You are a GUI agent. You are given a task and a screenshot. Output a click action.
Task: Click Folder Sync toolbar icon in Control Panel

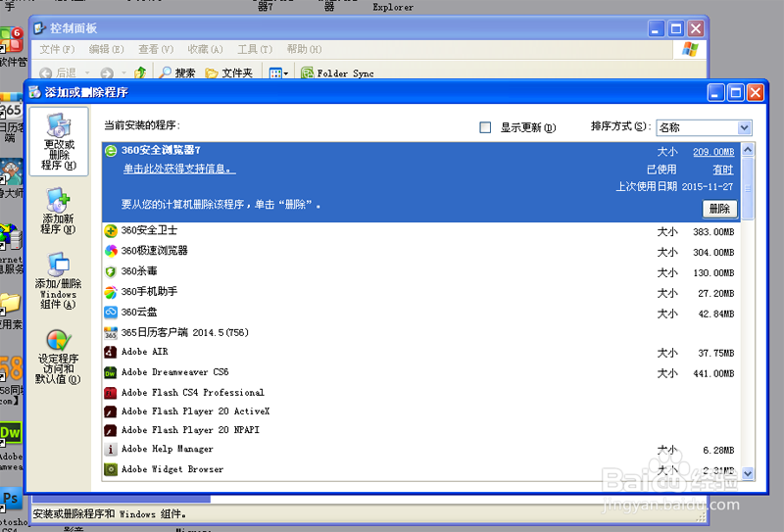[x=307, y=73]
